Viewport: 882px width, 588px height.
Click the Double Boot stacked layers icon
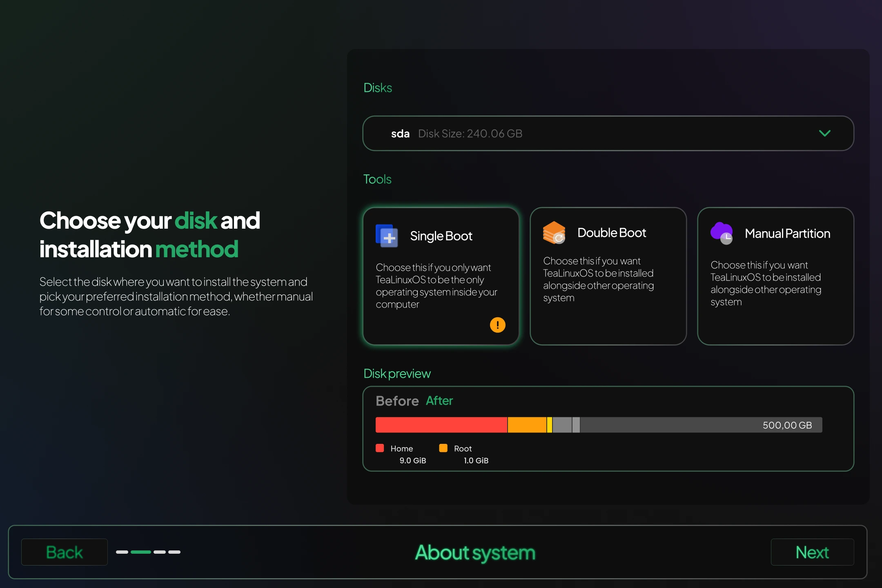click(x=554, y=233)
